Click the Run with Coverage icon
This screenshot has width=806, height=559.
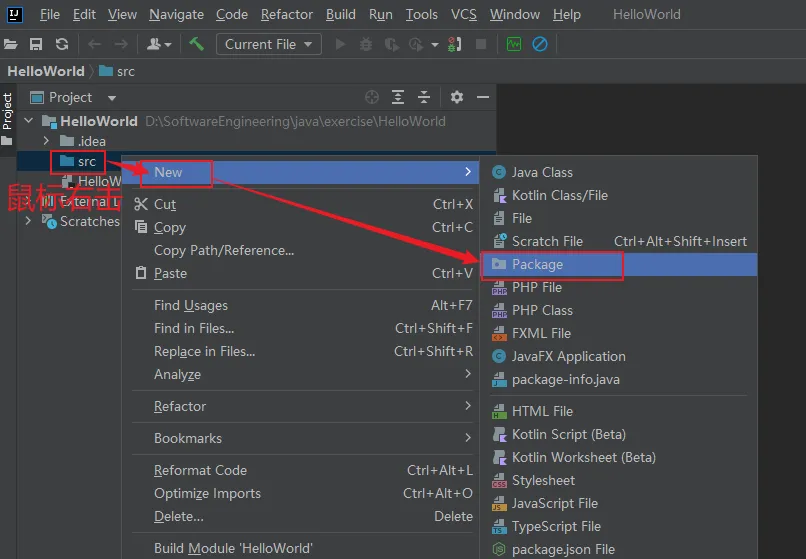tap(392, 44)
